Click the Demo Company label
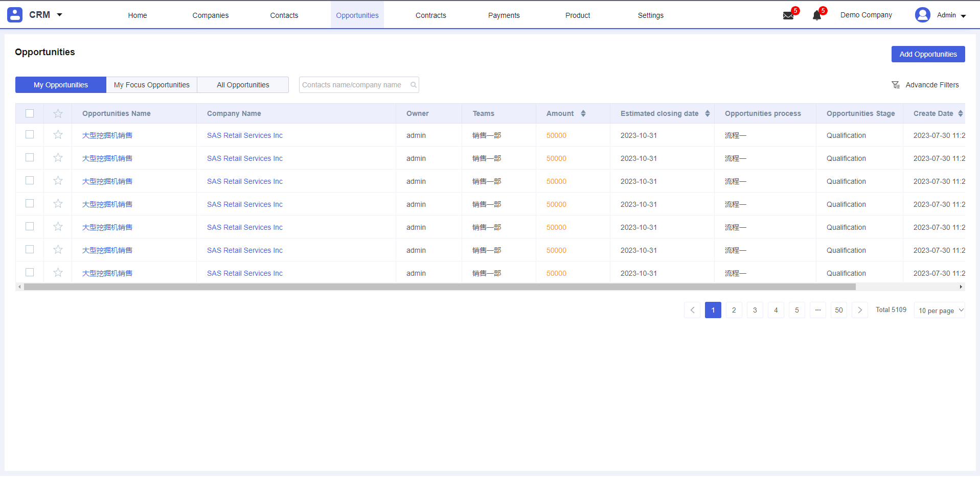The image size is (980, 477). [x=866, y=15]
